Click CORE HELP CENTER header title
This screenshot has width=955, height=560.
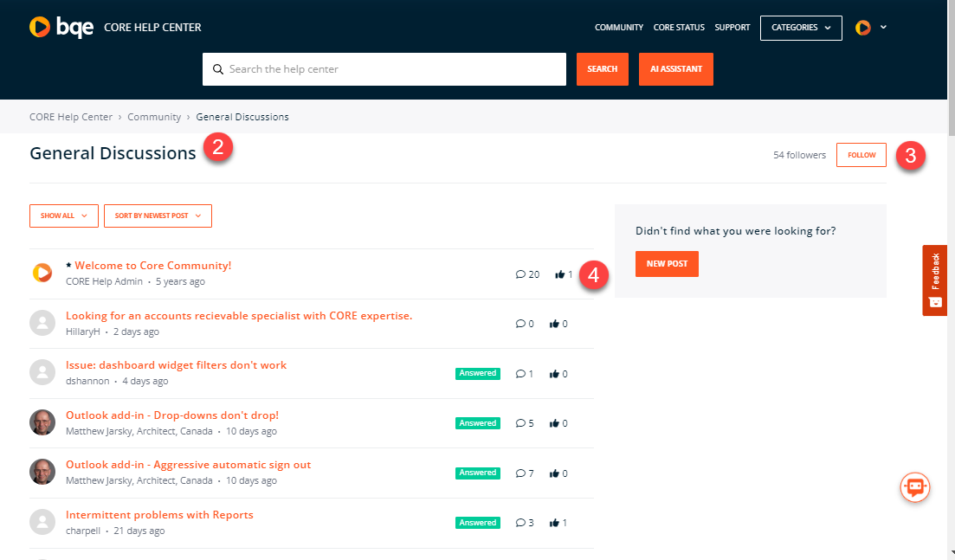152,28
